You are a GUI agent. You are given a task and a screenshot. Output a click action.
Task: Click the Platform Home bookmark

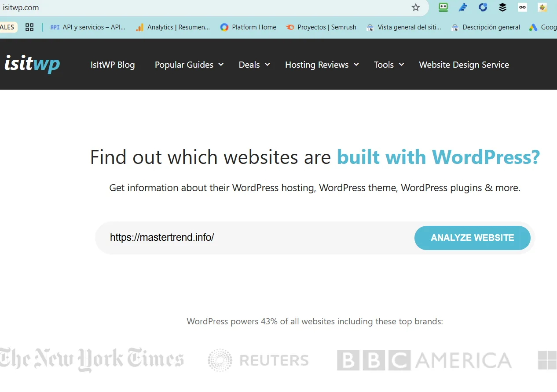(x=249, y=27)
